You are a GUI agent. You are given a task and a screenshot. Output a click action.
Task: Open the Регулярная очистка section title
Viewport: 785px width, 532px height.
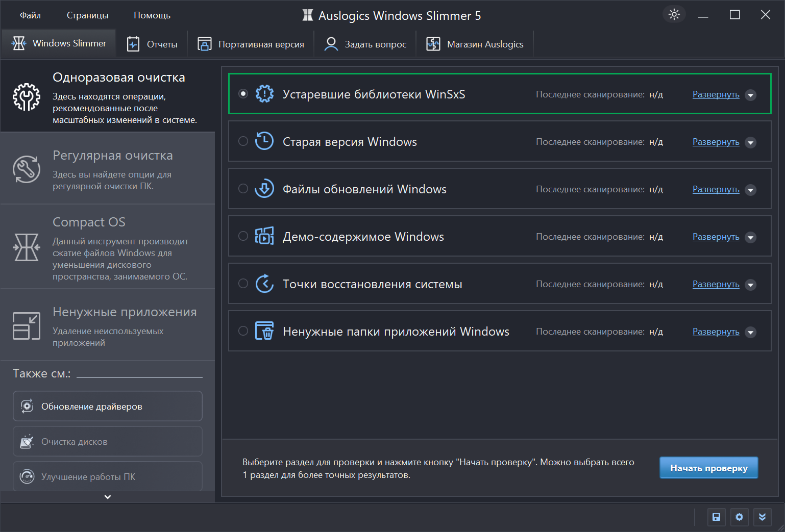(113, 155)
